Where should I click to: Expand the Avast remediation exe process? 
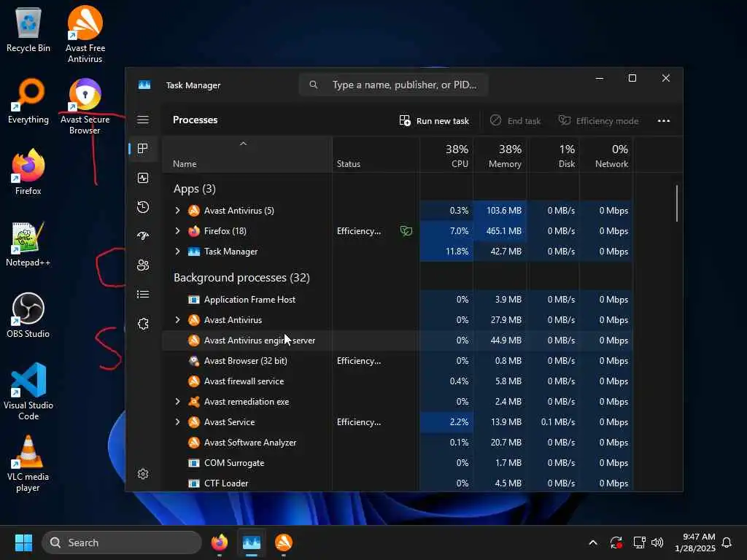pos(177,402)
